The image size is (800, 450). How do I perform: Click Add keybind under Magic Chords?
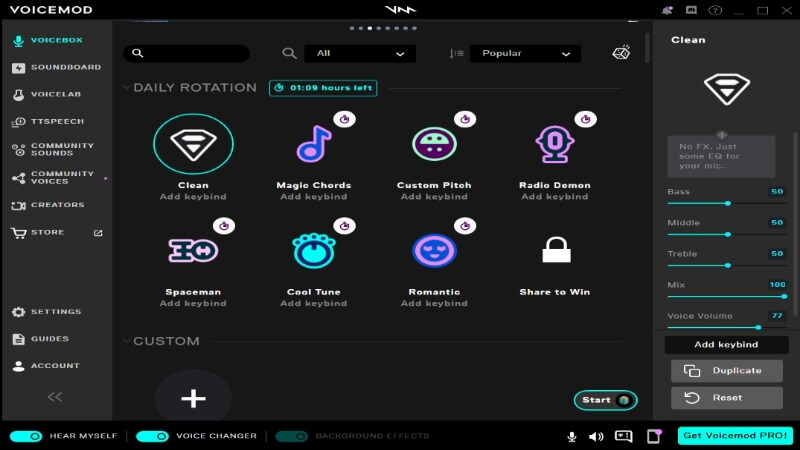coord(314,197)
